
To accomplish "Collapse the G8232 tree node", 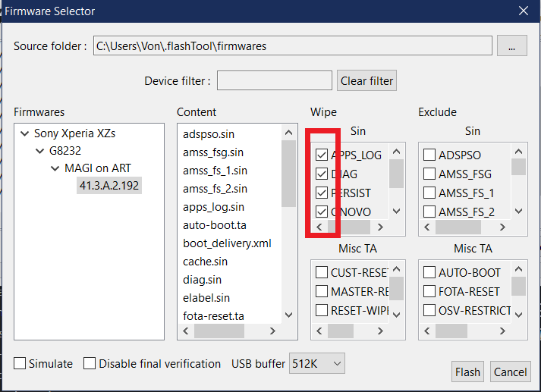I will click(39, 151).
